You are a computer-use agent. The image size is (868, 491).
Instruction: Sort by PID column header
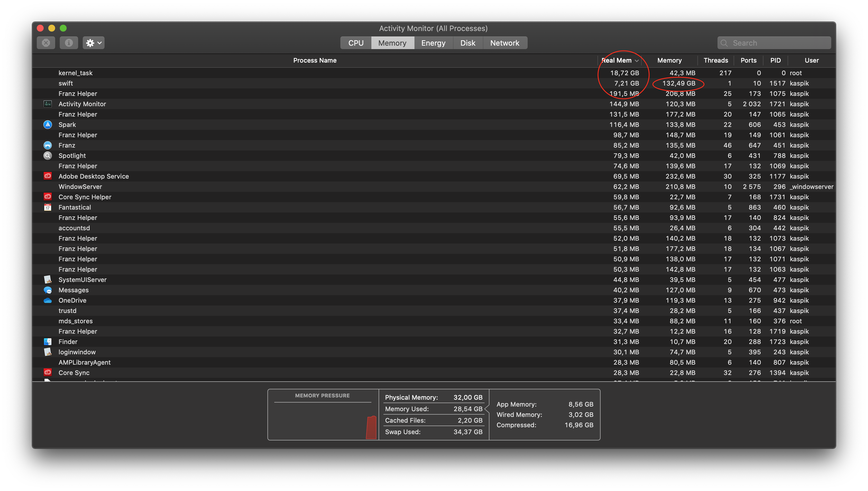point(775,60)
